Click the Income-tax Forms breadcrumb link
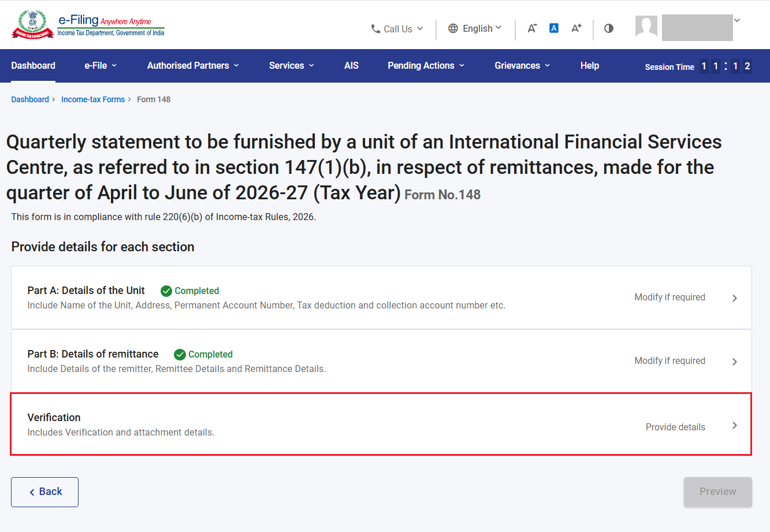Image resolution: width=770 pixels, height=532 pixels. pyautogui.click(x=93, y=99)
